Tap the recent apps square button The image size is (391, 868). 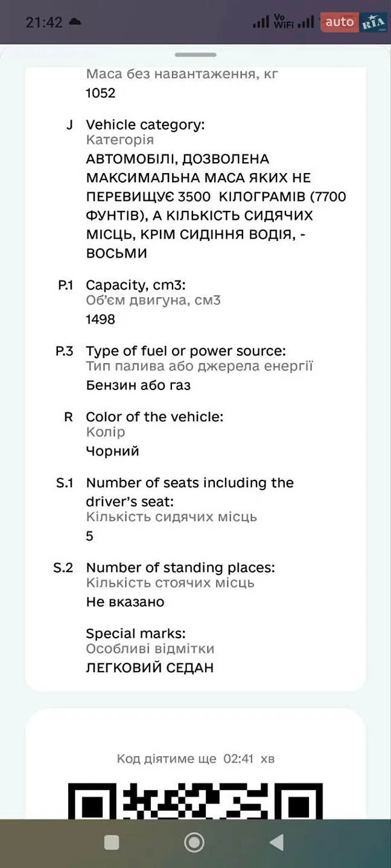coord(112,842)
